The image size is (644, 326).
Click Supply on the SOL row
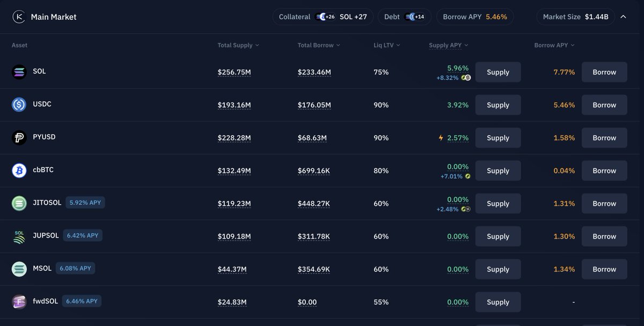tap(497, 71)
